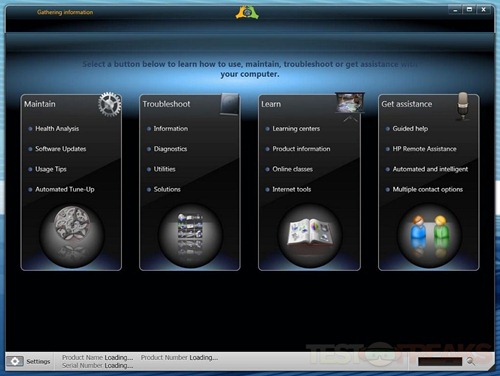500x376 pixels.
Task: Open Health Analysis
Action: 57,129
